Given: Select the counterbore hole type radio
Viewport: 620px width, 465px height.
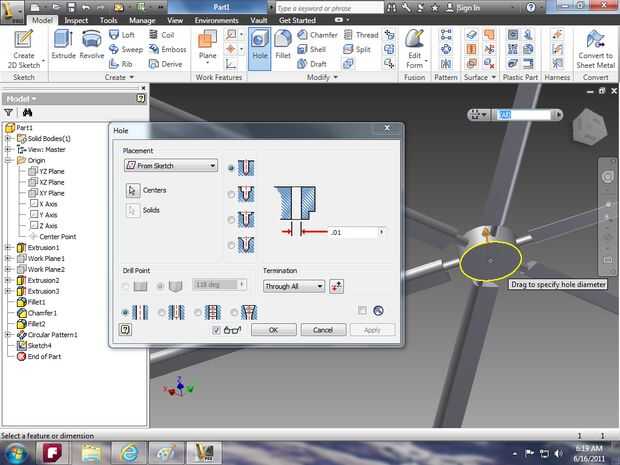Looking at the screenshot, I should coord(231,194).
